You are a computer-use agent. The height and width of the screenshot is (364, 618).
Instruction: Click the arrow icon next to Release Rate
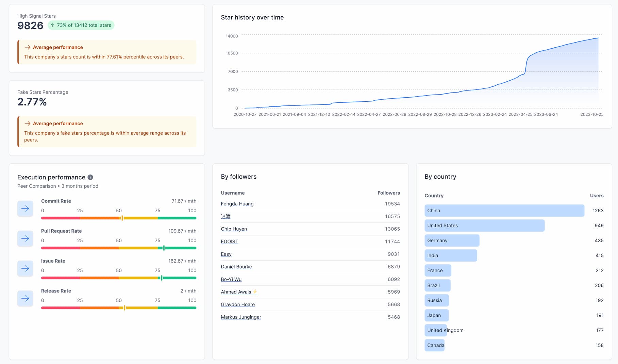click(x=25, y=298)
